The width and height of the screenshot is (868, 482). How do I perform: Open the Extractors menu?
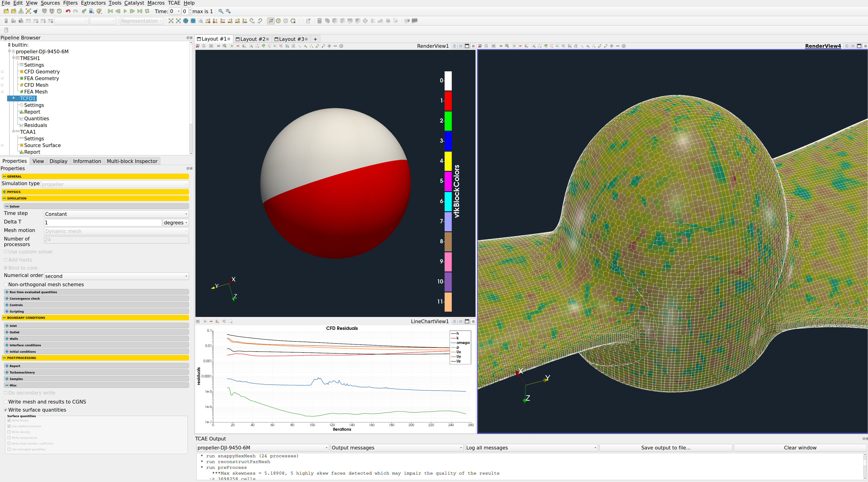93,3
